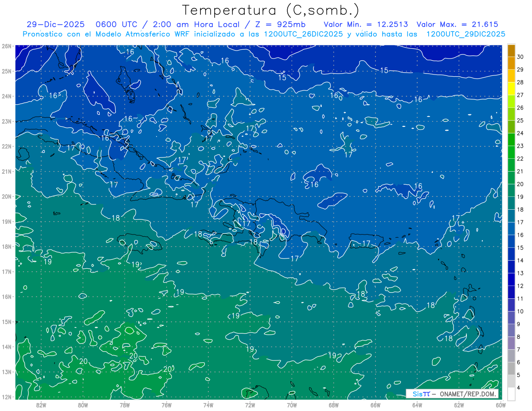The width and height of the screenshot is (532, 411).
Task: Click the '13N' latitude axis label
Action: [7, 372]
